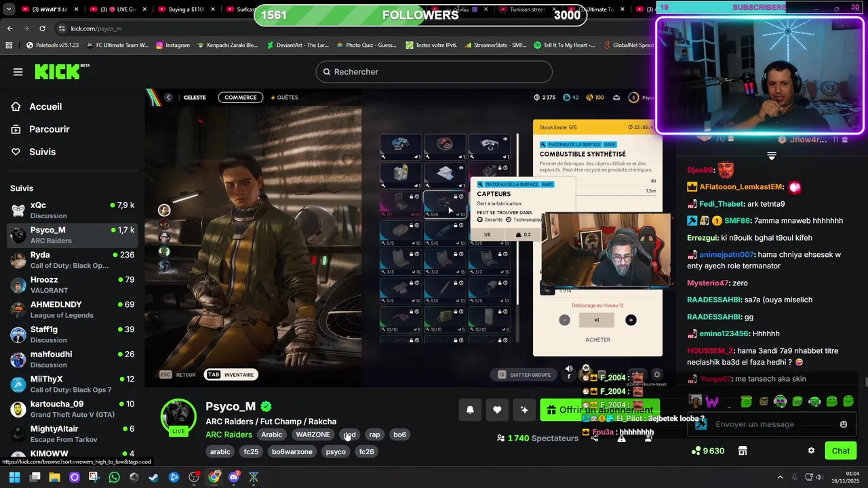Select the bo6warzone tag chip
The image size is (868, 488).
tap(292, 451)
